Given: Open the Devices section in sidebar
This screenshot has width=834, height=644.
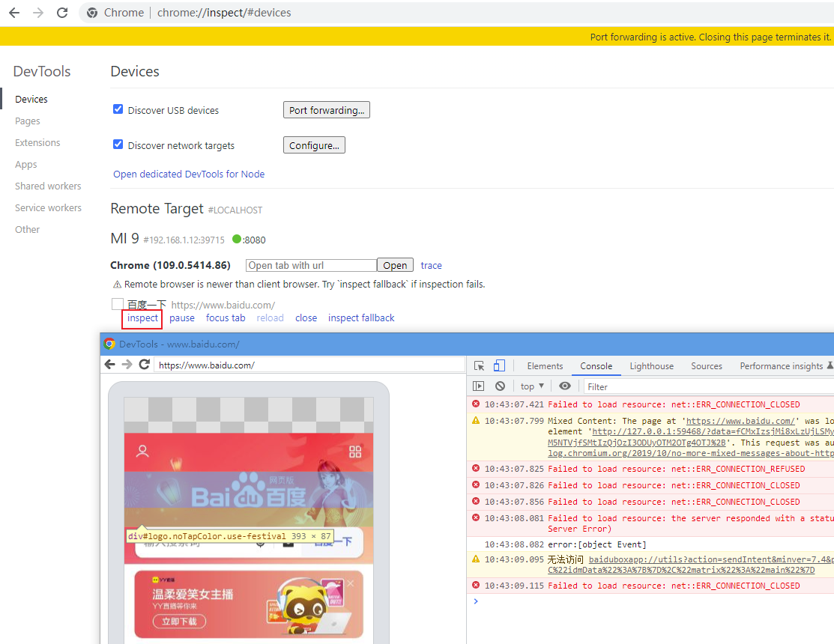Looking at the screenshot, I should pos(31,100).
